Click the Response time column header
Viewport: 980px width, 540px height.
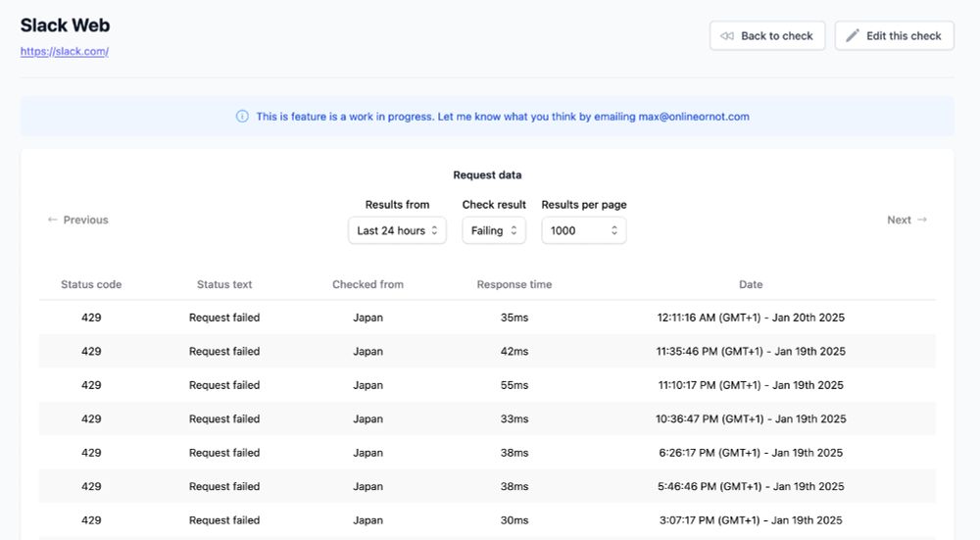[x=514, y=285]
